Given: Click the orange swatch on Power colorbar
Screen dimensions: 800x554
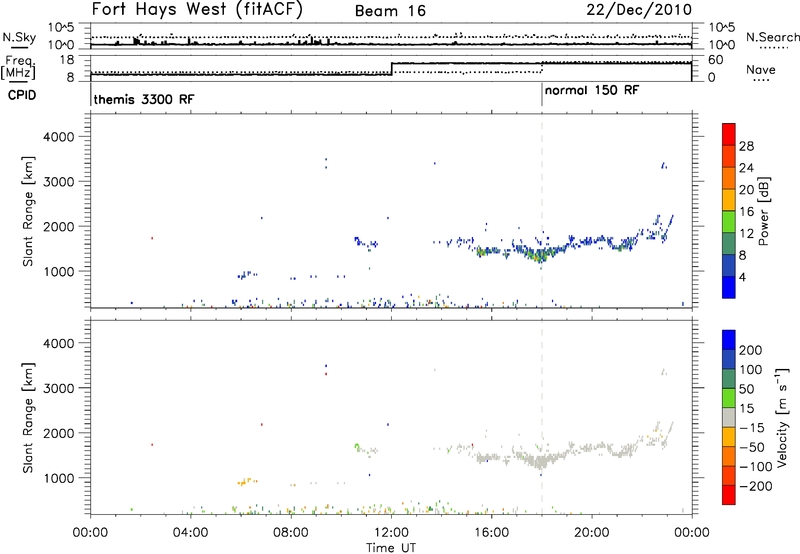Looking at the screenshot, I should [x=729, y=178].
